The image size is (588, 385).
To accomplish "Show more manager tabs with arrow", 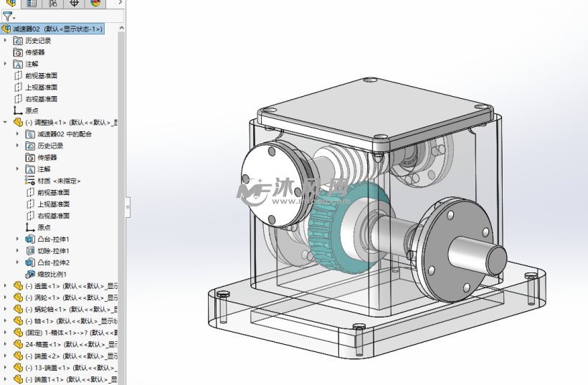I will pos(120,3).
